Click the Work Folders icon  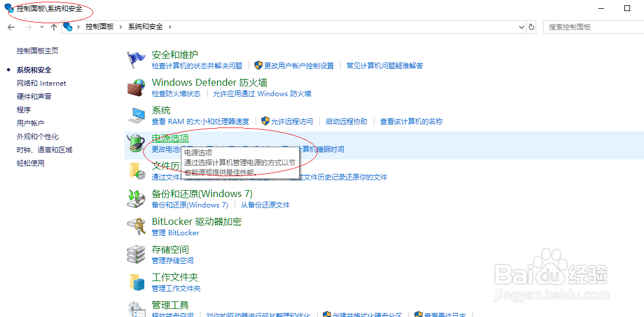point(136,282)
